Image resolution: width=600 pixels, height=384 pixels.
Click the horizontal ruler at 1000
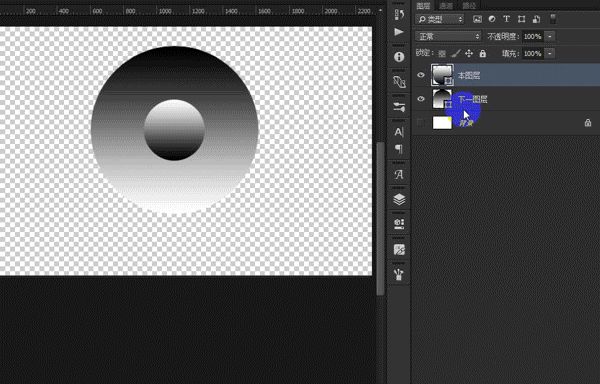165,11
